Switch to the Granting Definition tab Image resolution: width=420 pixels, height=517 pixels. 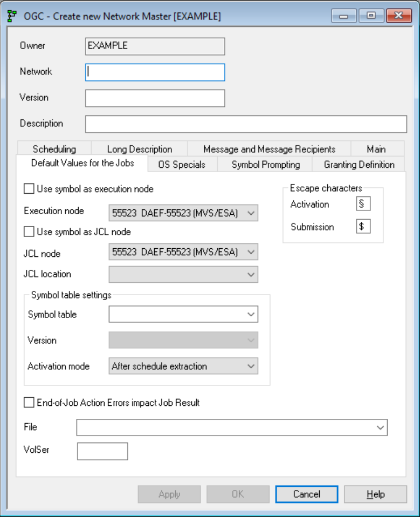click(x=359, y=165)
